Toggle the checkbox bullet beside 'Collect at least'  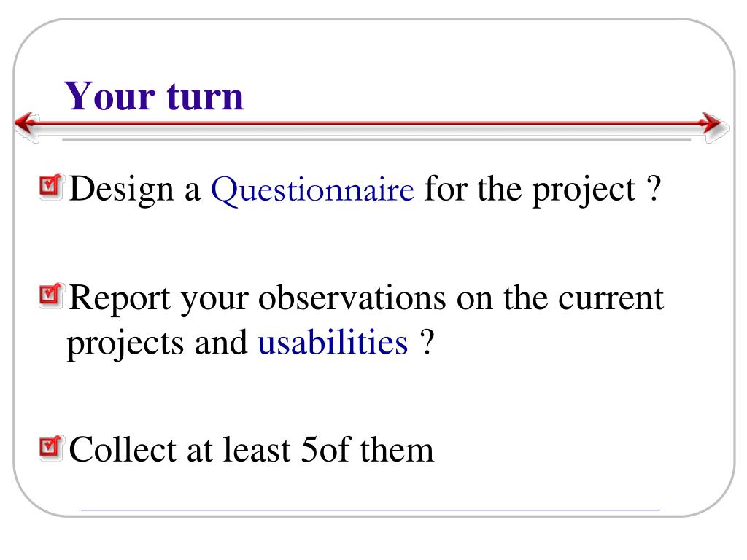(50, 448)
